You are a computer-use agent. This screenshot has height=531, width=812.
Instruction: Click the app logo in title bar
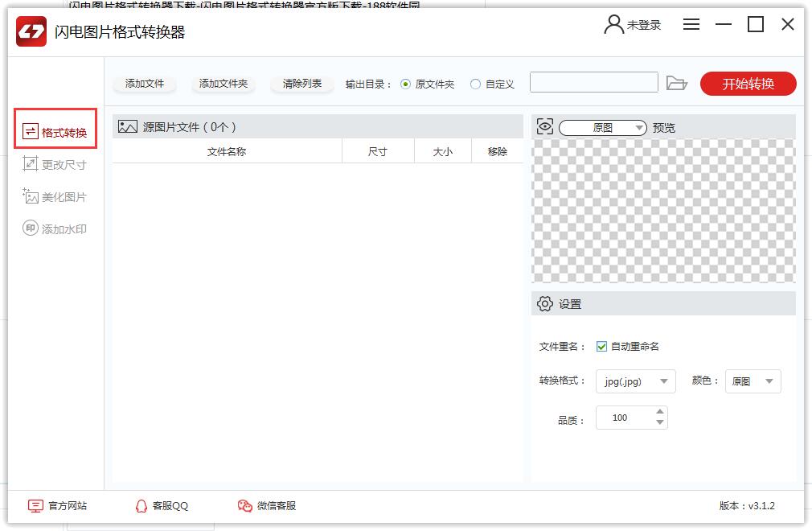[32, 33]
